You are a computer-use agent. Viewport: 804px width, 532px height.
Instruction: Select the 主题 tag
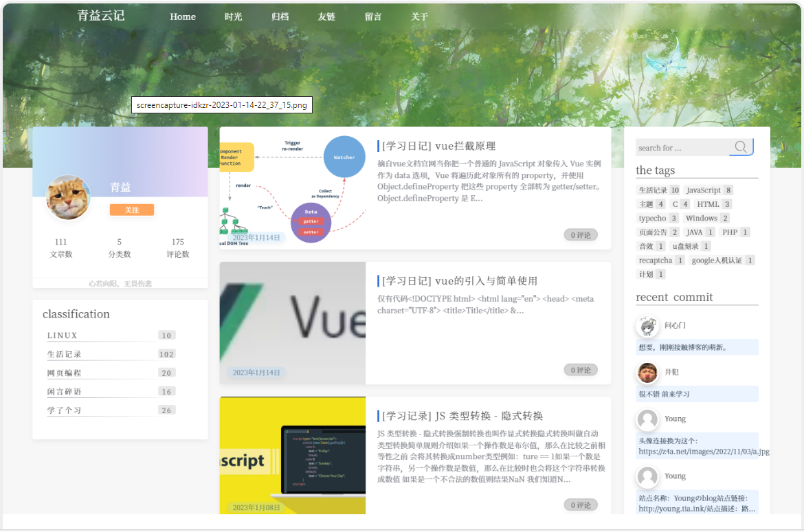651,204
